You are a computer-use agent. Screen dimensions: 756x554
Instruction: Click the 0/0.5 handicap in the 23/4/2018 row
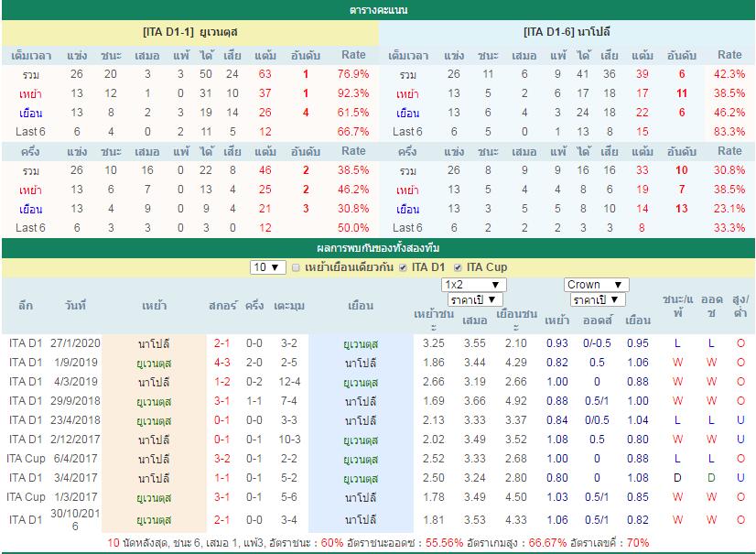(x=597, y=419)
